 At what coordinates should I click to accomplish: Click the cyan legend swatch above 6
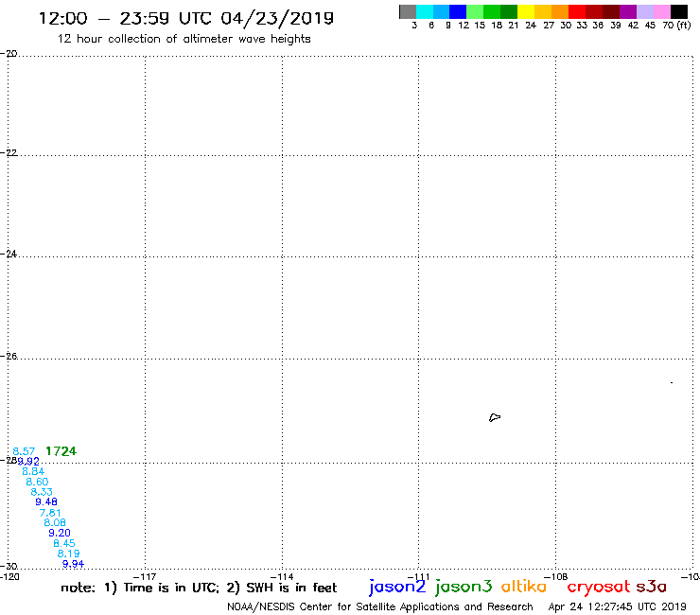(425, 11)
